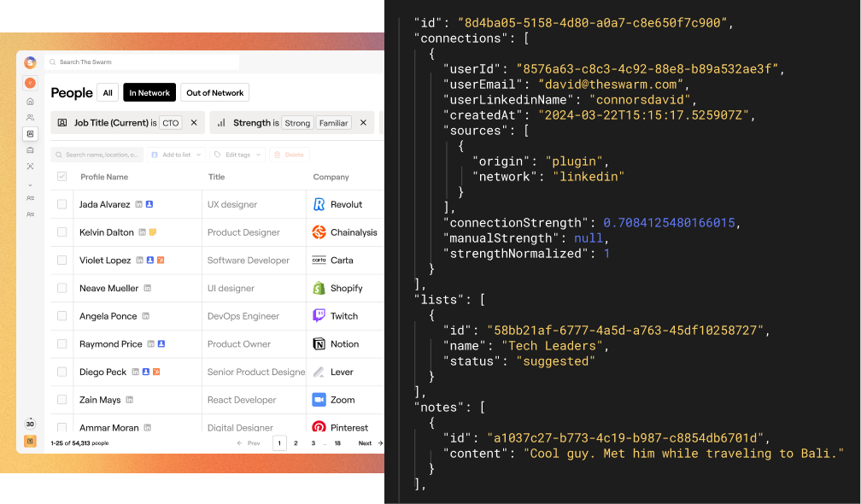861x504 pixels.
Task: Sort by the Profile Name column header
Action: click(x=104, y=177)
